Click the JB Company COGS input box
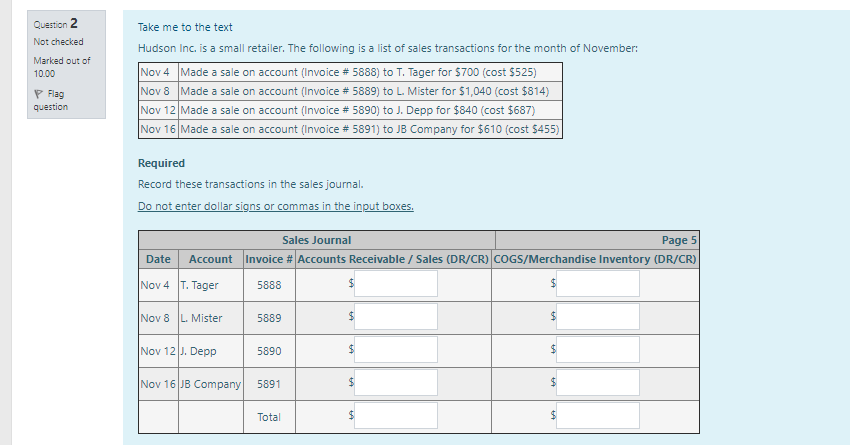Viewport: 850px width, 445px height. tap(598, 383)
